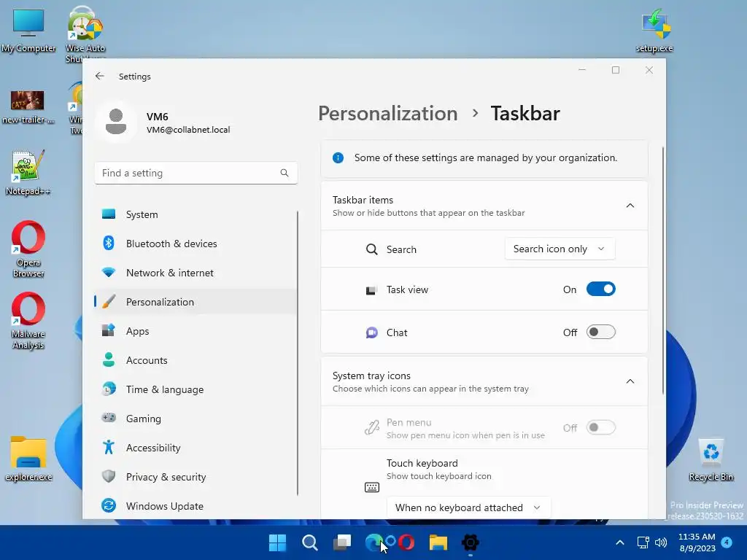Collapse the System tray icons section
This screenshot has width=747, height=560.
coord(630,381)
